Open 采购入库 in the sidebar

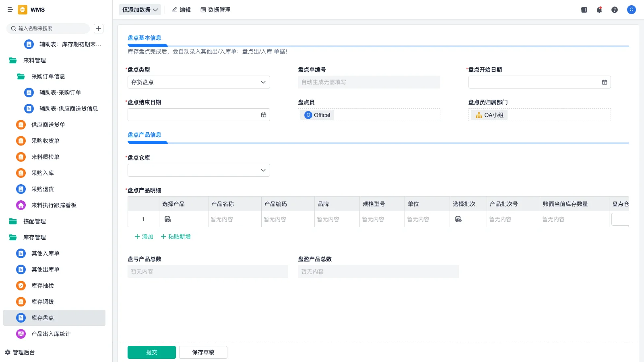54,173
